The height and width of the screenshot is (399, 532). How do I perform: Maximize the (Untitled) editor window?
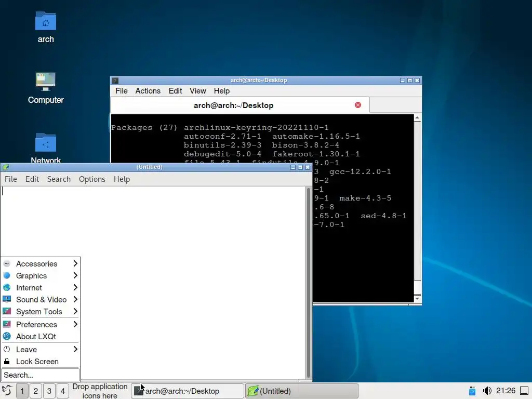point(300,167)
